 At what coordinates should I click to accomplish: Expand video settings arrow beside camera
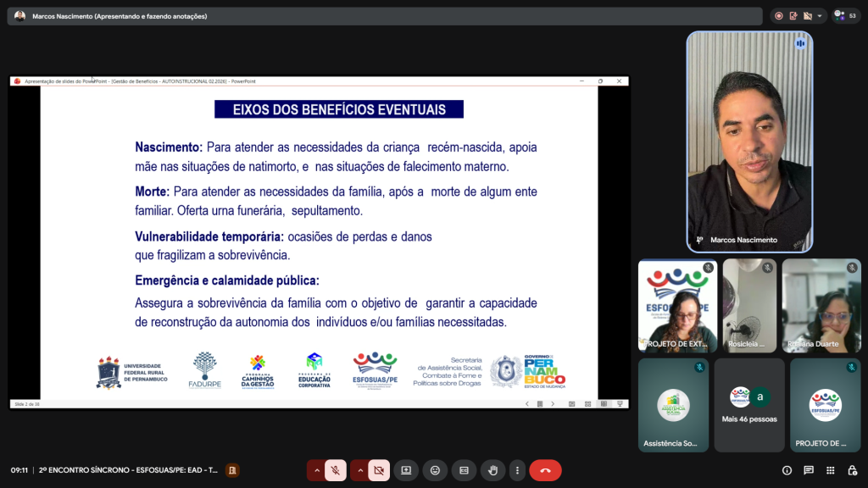(359, 470)
